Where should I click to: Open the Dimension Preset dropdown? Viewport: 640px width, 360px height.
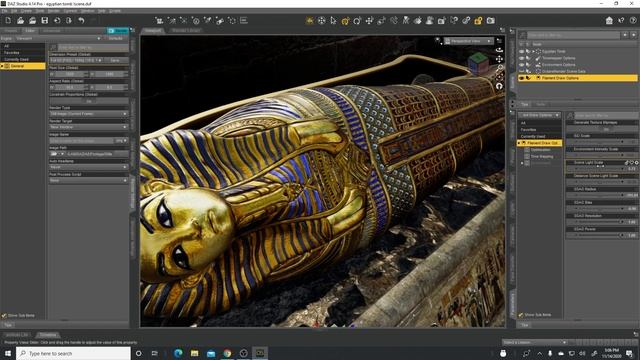pyautogui.click(x=76, y=60)
